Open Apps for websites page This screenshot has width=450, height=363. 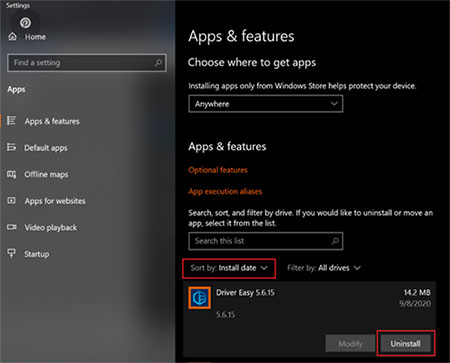[x=55, y=201]
